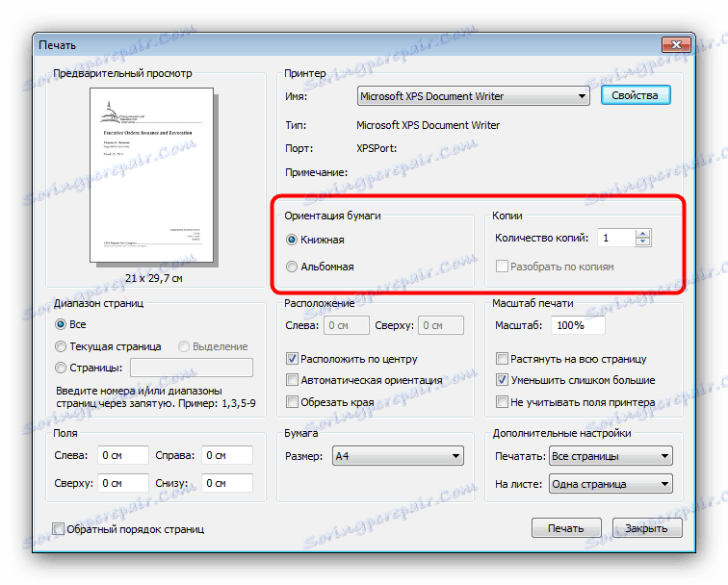This screenshot has width=728, height=585.
Task: Close the Печать dialog with X
Action: point(676,44)
